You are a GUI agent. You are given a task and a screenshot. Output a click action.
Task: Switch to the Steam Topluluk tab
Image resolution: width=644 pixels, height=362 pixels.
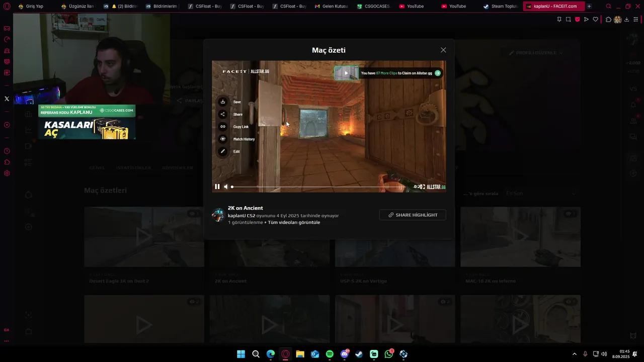(x=501, y=6)
